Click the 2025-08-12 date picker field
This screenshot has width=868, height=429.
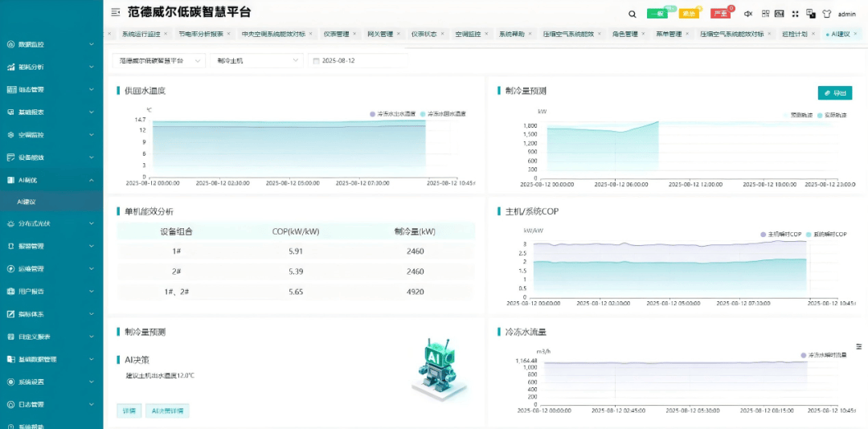(x=358, y=60)
